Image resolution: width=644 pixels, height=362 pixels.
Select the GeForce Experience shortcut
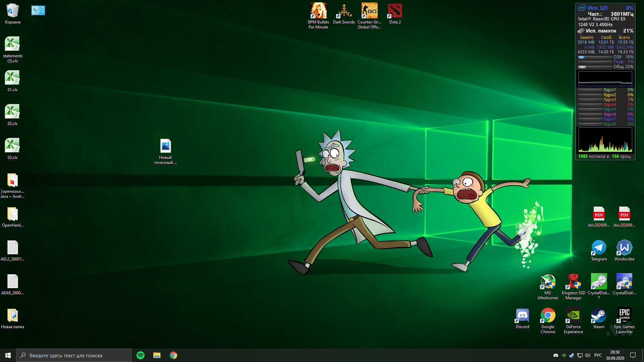tap(573, 321)
